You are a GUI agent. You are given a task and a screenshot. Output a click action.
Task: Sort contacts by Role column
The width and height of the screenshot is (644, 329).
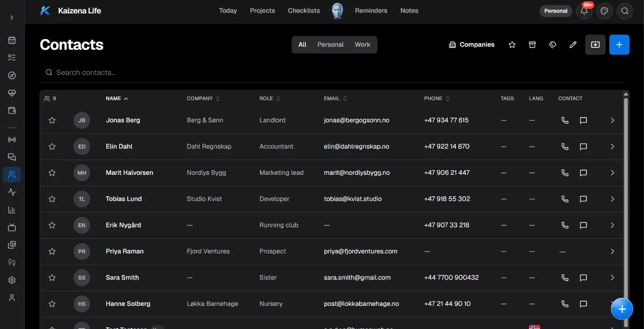coord(270,98)
